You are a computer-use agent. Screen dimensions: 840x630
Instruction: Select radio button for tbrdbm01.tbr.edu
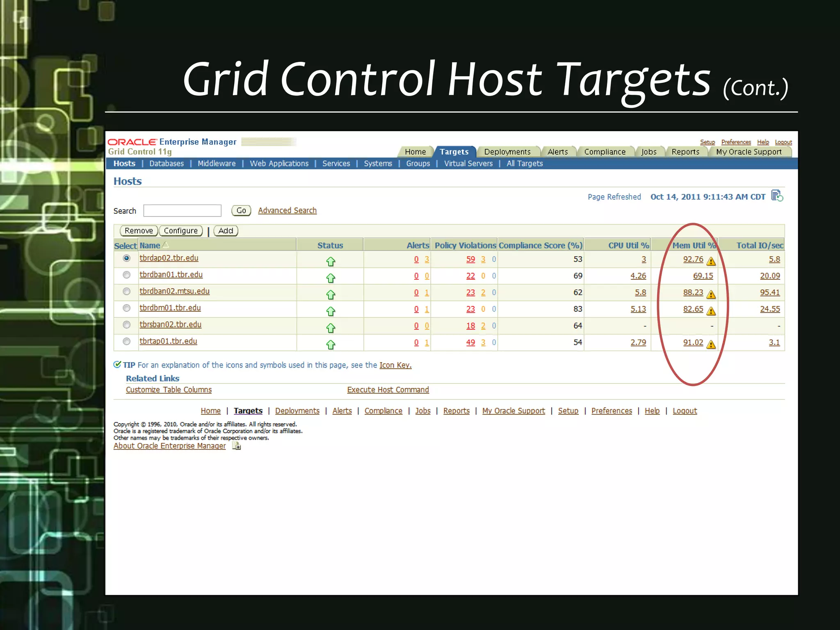tap(126, 308)
